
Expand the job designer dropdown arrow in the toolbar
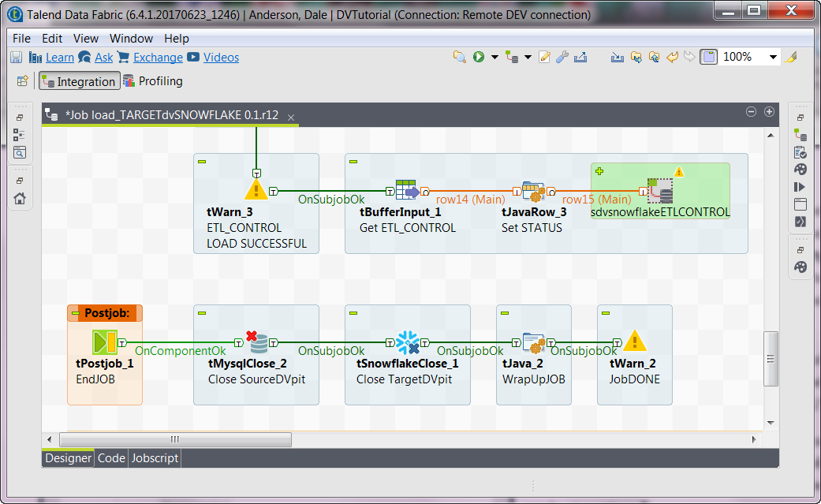pos(528,57)
